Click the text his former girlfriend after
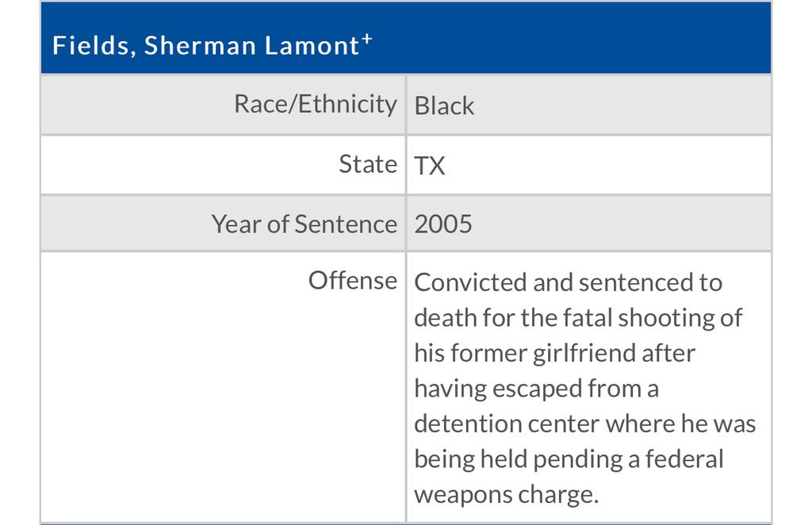Viewport: 812px width, 525px height. tap(554, 353)
